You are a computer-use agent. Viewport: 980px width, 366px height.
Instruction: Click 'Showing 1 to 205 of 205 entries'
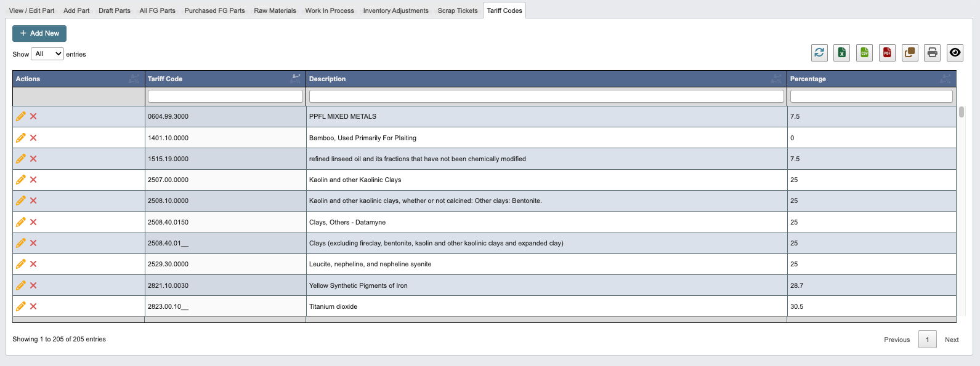[x=59, y=339]
